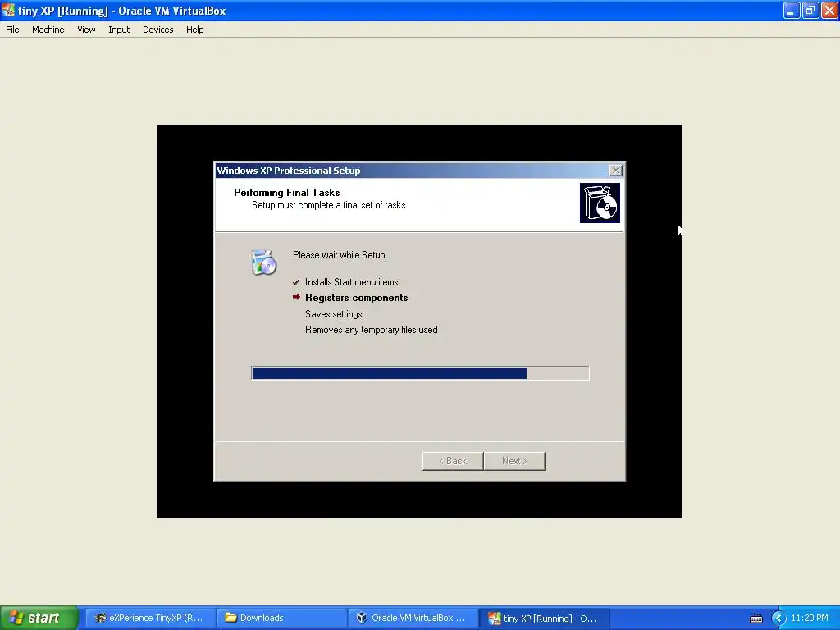The height and width of the screenshot is (630, 840).
Task: Click the keyboard icon in system tray
Action: click(756, 619)
